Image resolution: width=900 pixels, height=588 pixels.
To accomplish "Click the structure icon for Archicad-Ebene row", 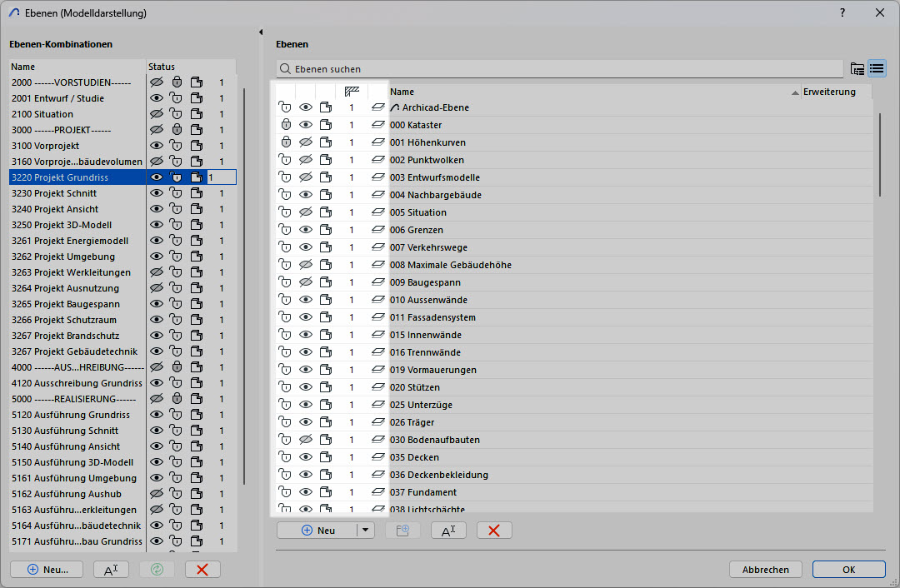I will pyautogui.click(x=377, y=107).
